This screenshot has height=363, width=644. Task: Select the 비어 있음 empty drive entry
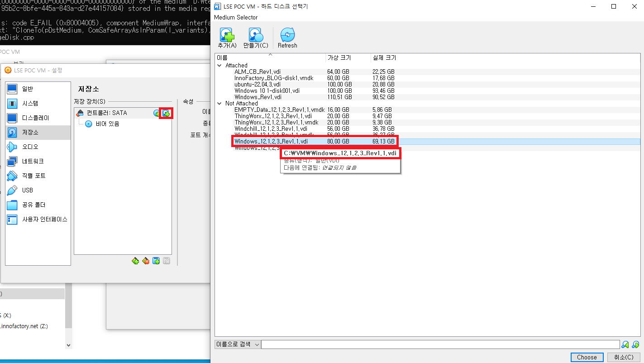point(107,124)
